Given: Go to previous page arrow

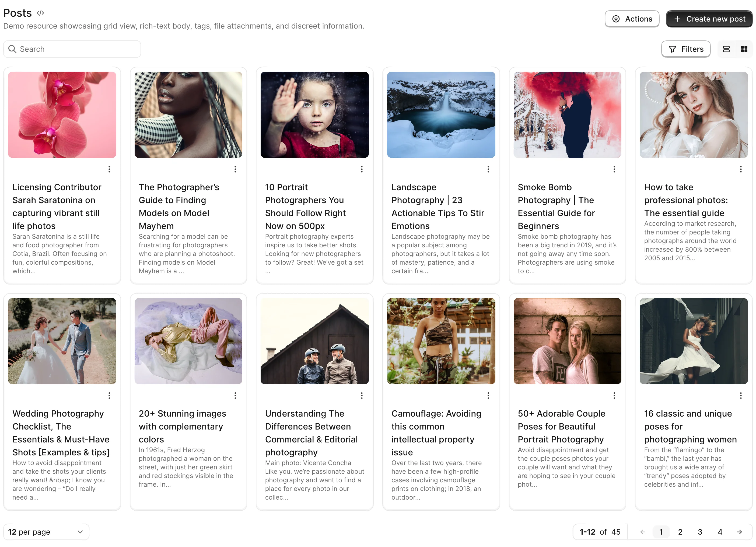Looking at the screenshot, I should pos(642,532).
